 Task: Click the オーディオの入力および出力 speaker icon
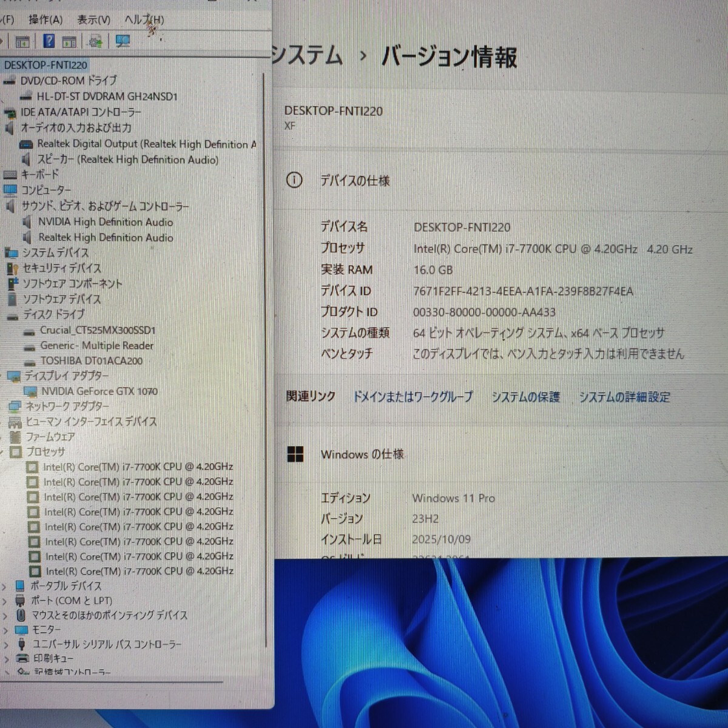[10, 128]
